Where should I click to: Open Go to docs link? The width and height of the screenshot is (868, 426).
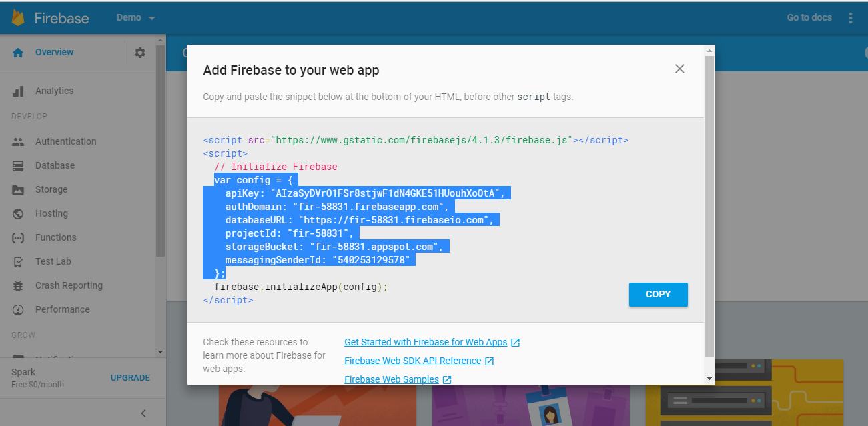[x=809, y=18]
